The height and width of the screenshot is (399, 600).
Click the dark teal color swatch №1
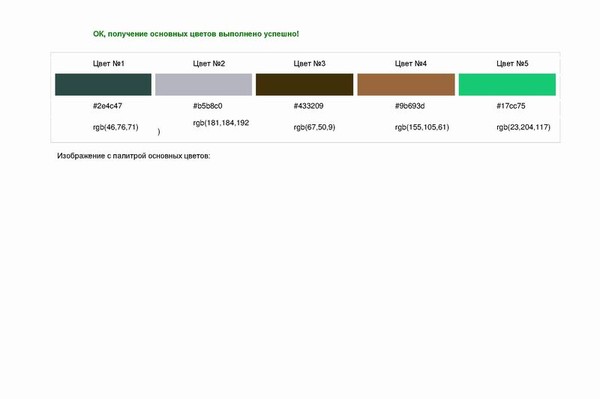[103, 85]
